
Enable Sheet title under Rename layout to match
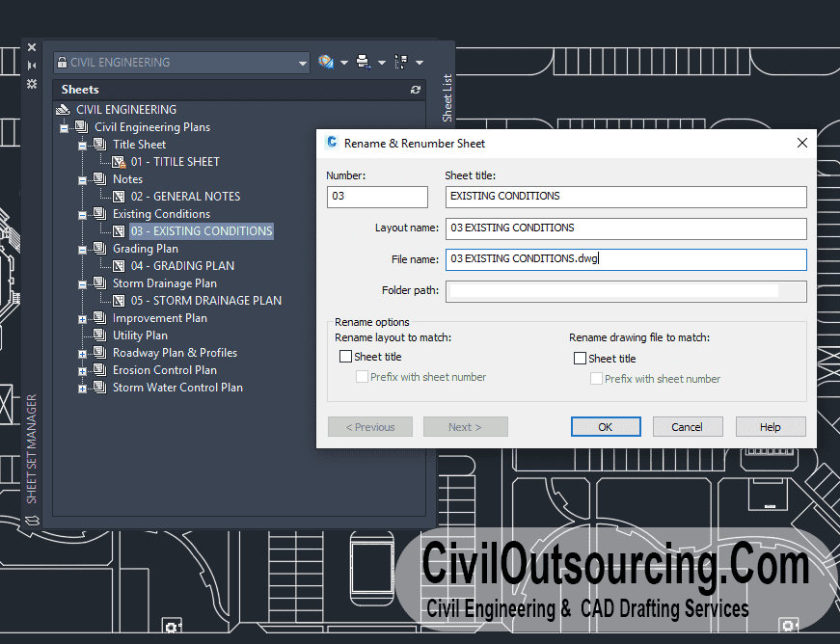pyautogui.click(x=346, y=358)
